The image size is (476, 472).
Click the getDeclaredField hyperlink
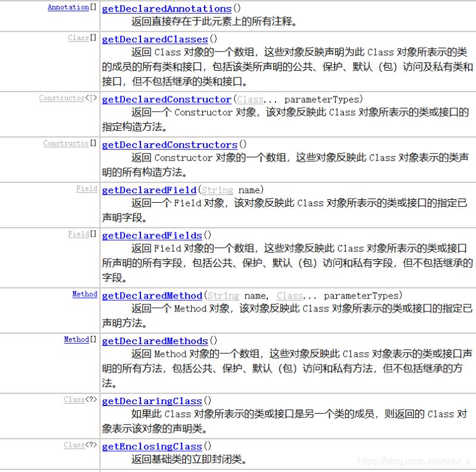click(x=148, y=190)
